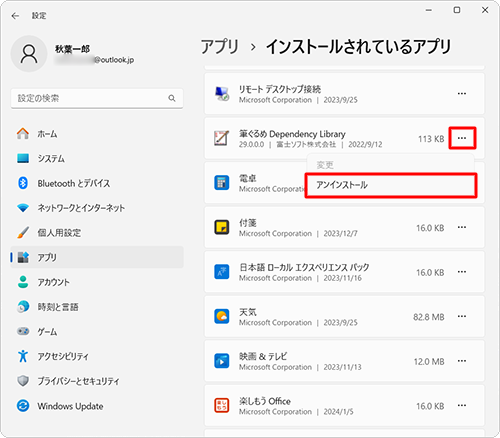Open more options for リモート デスクトップ接続

tap(462, 94)
